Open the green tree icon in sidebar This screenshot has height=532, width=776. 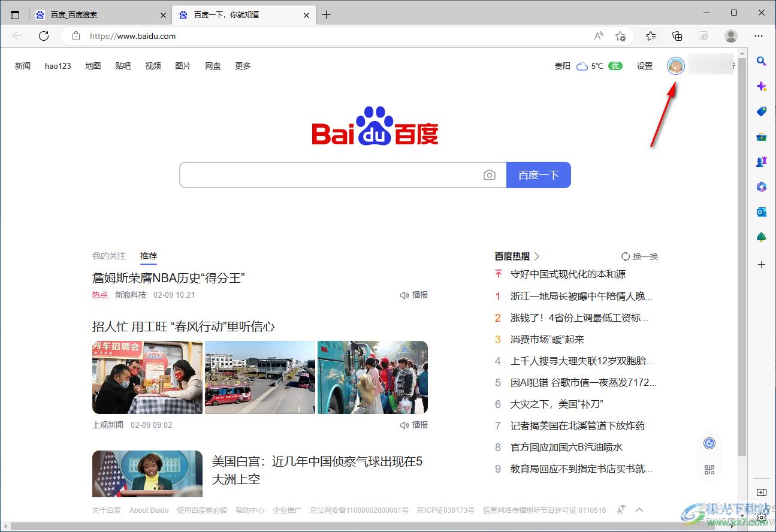[761, 237]
